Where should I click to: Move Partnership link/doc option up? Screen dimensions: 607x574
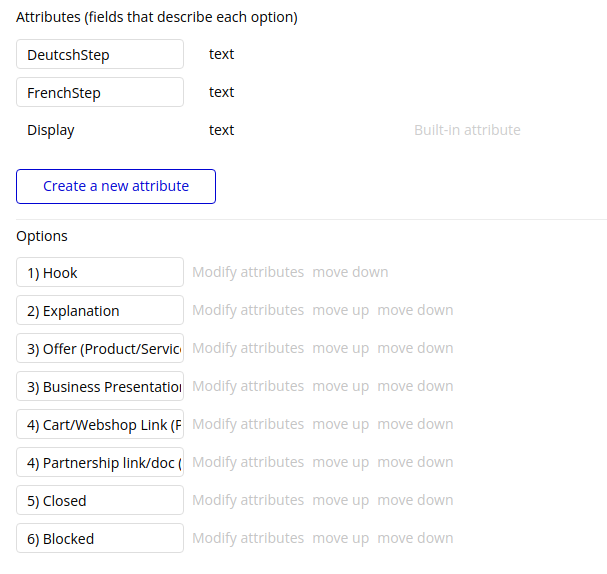point(340,462)
